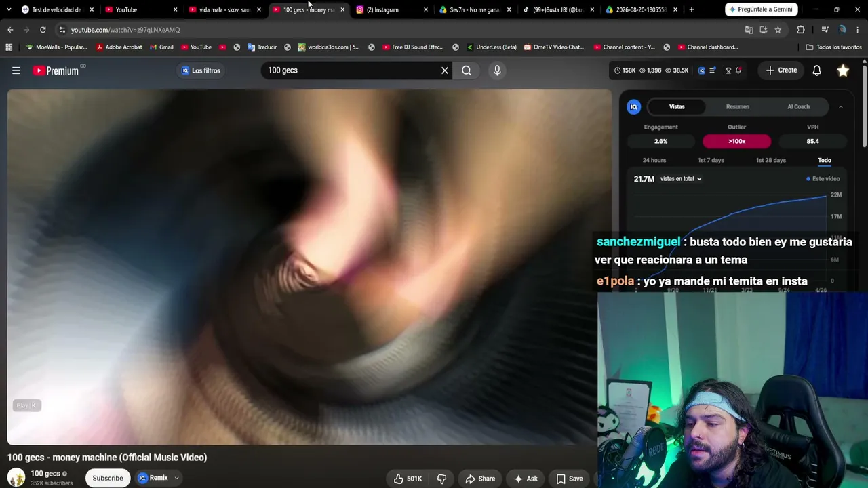The width and height of the screenshot is (868, 488).
Task: Save the video to a playlist
Action: [x=570, y=479]
